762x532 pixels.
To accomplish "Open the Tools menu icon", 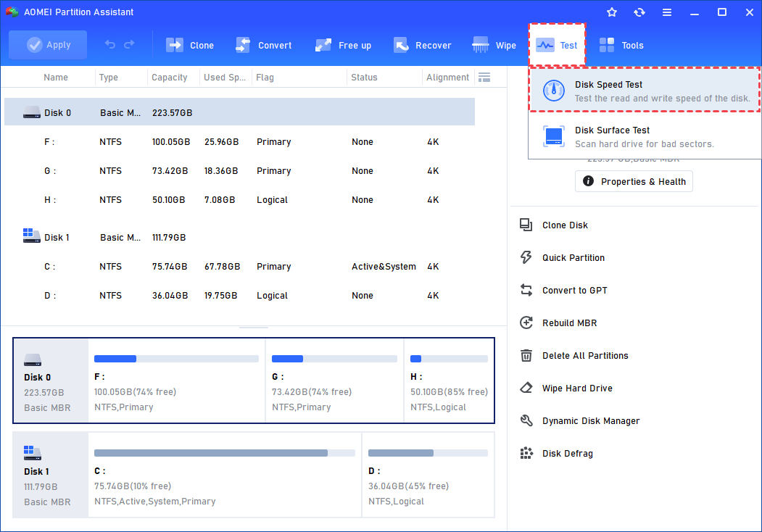I will pos(607,45).
